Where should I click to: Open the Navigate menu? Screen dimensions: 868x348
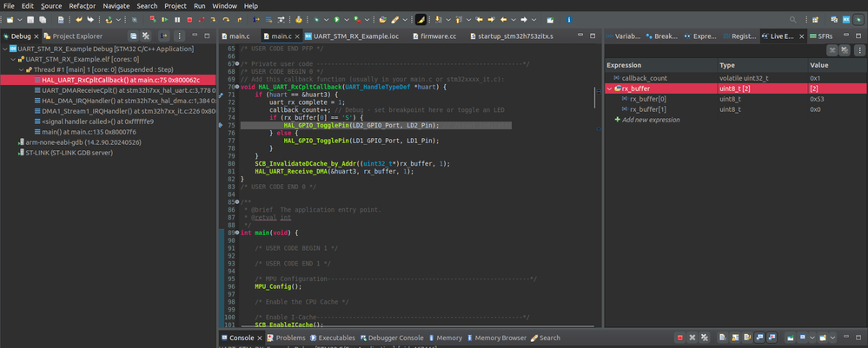(116, 5)
